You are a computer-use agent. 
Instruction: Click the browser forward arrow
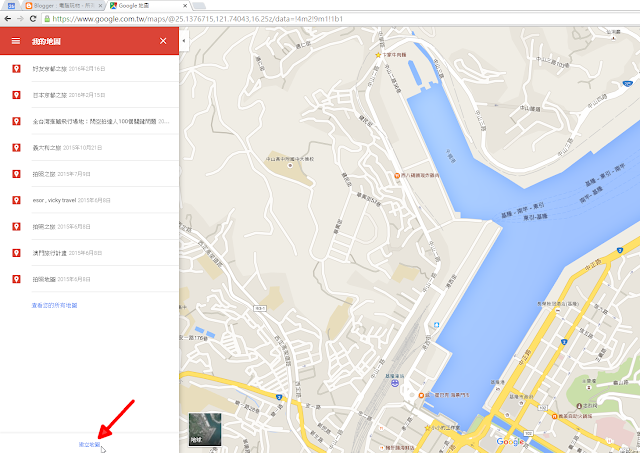pos(20,19)
